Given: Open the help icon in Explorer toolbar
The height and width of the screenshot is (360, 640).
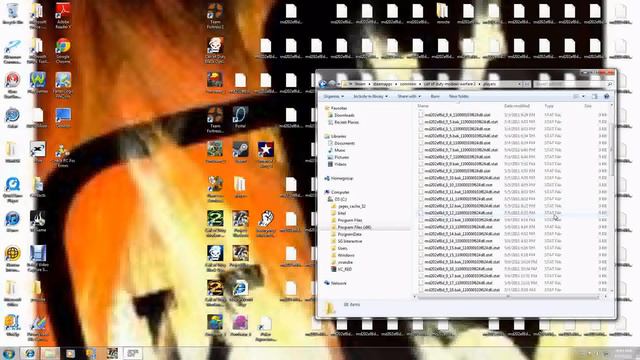Looking at the screenshot, I should [x=607, y=96].
